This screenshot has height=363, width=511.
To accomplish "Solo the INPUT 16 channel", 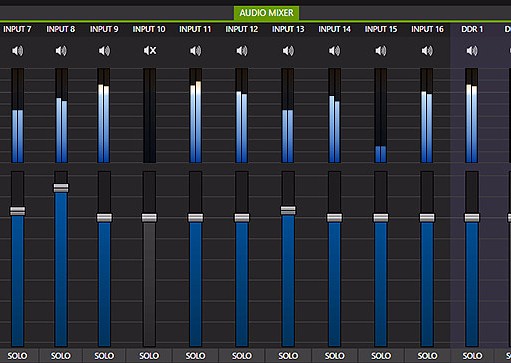I will click(427, 356).
